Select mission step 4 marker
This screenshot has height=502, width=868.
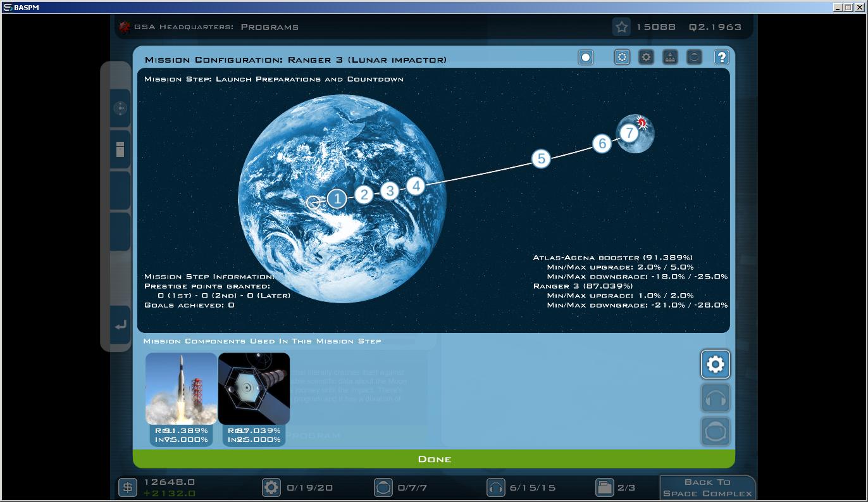coord(416,185)
